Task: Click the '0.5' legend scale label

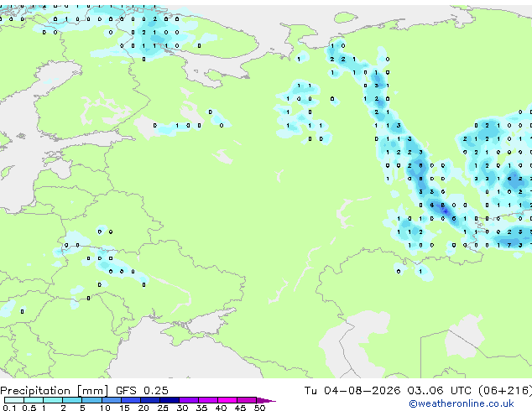Action: tap(29, 408)
